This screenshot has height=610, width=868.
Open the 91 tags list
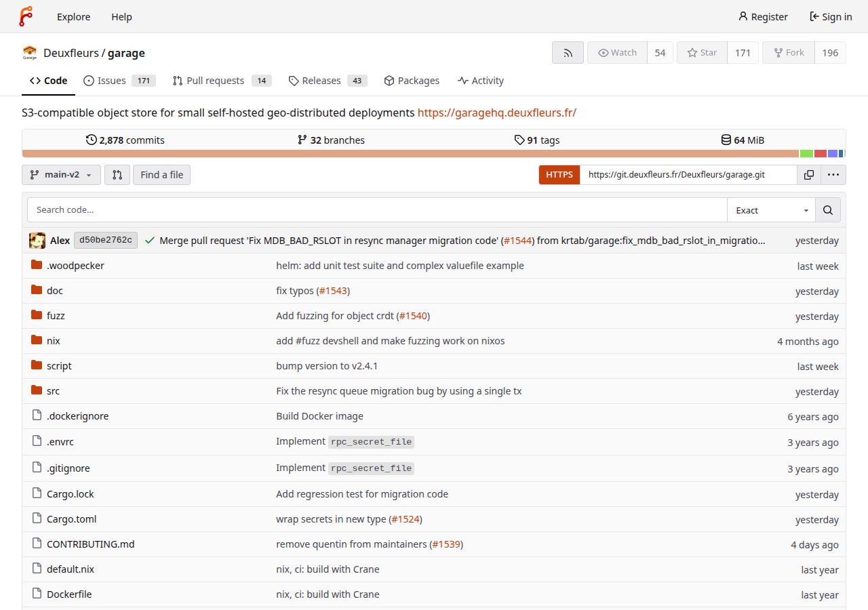537,140
